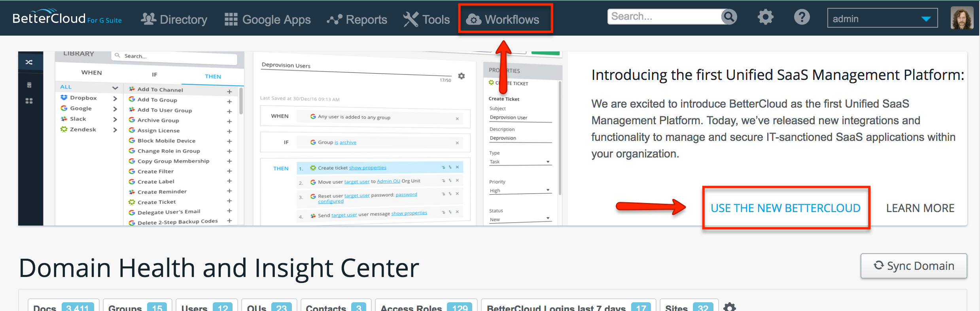
Task: Select the Sites tab
Action: point(689,306)
